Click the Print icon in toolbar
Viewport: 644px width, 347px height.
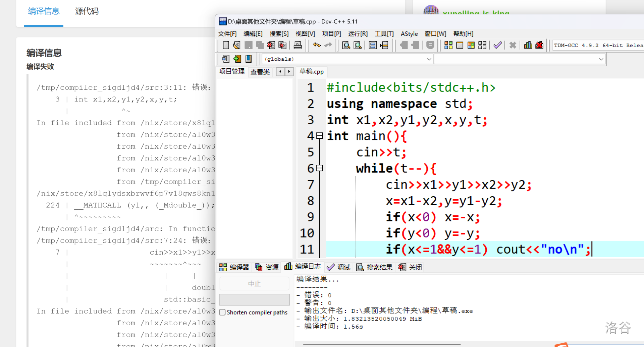tap(298, 45)
